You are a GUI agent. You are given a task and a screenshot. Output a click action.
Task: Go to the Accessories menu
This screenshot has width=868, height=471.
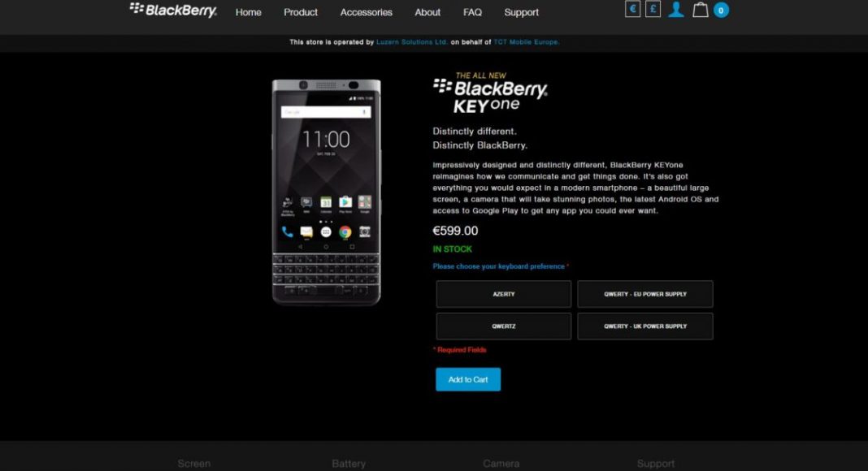(366, 12)
